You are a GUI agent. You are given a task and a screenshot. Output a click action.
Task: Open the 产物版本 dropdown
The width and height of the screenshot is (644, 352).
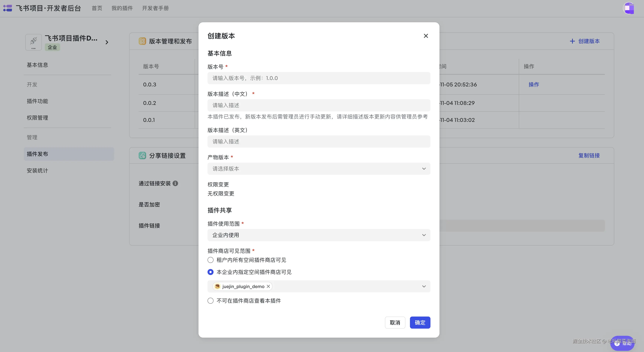[x=318, y=168]
